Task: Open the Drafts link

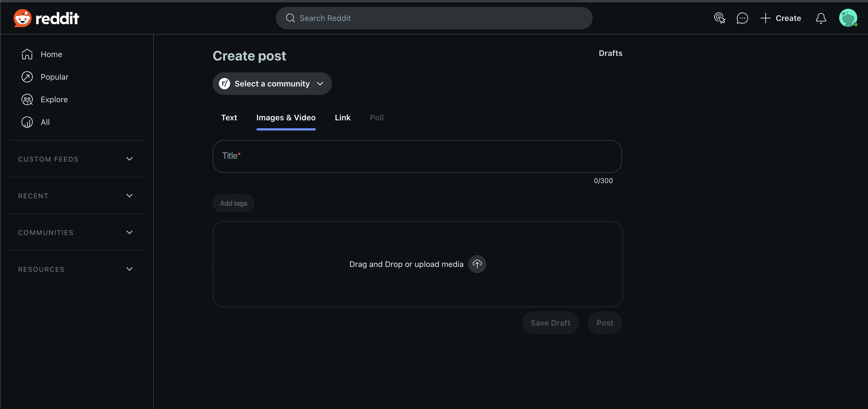Action: 610,53
